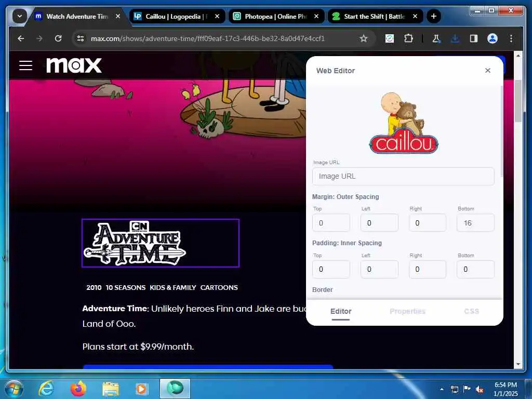Open Windows Explorer folder from taskbar

click(111, 389)
